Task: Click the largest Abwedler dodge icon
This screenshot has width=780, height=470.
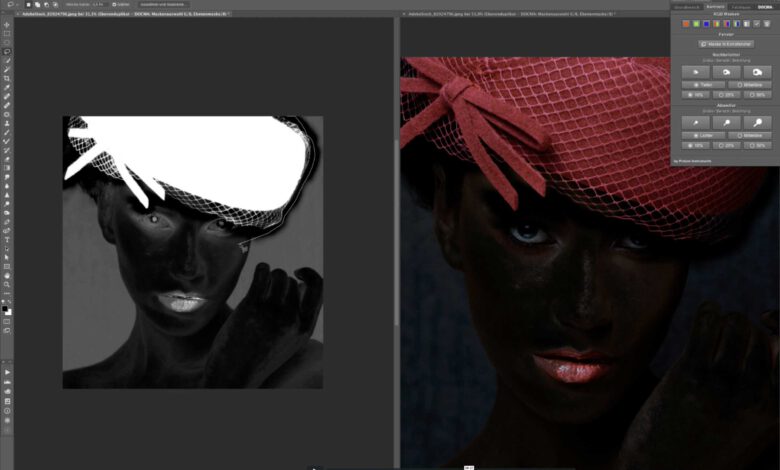Action: [x=757, y=122]
